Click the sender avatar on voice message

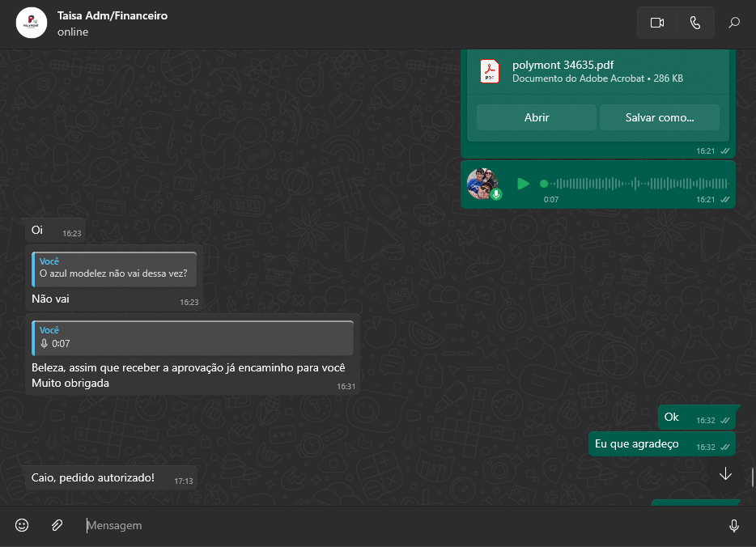(x=482, y=184)
